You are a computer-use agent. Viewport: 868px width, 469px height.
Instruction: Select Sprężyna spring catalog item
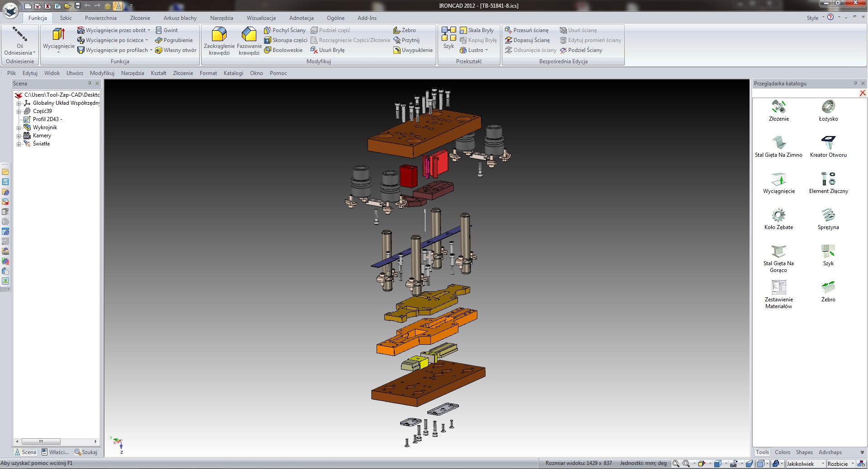(x=828, y=219)
